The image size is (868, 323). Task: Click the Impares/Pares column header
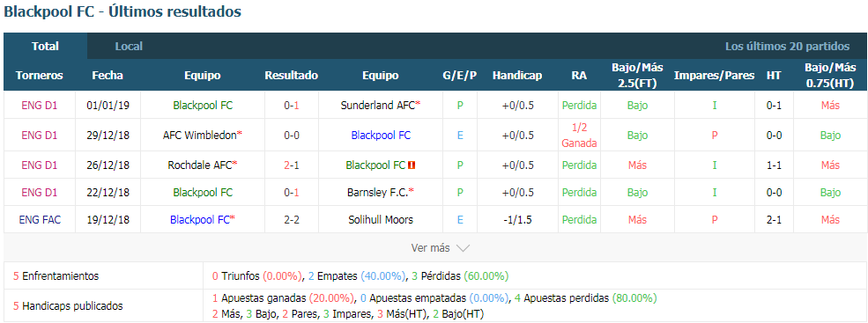(714, 75)
